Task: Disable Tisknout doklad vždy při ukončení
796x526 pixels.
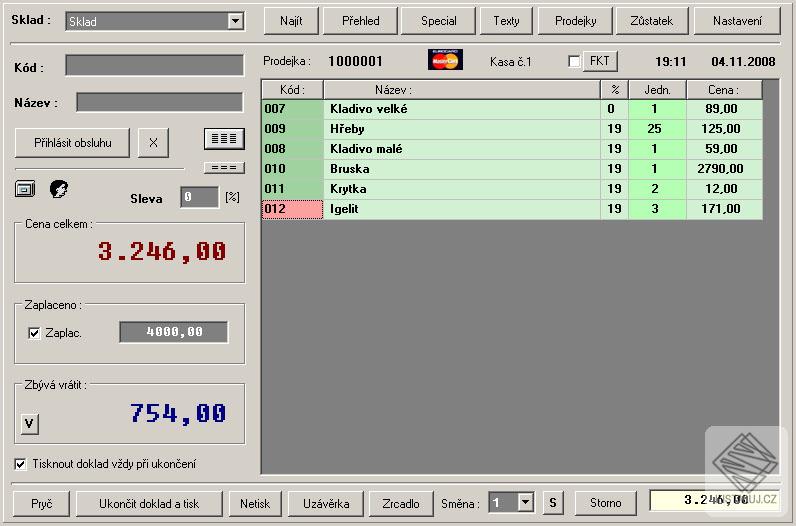Action: tap(20, 464)
